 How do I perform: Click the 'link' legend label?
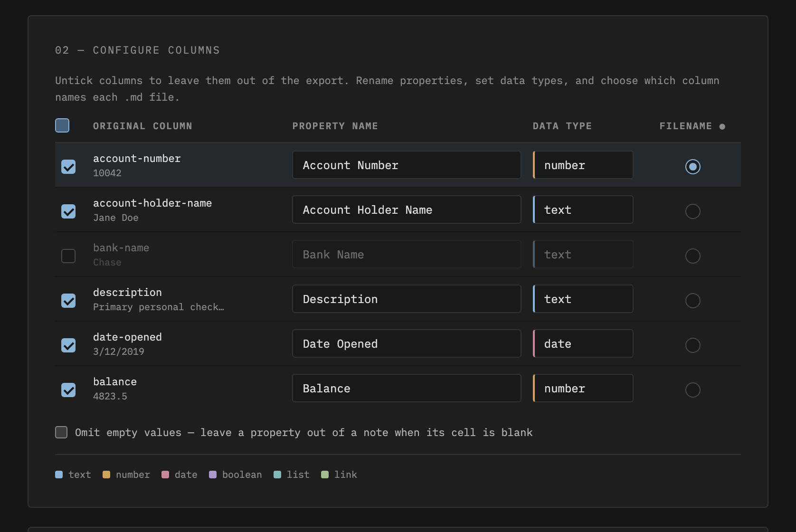coord(346,475)
